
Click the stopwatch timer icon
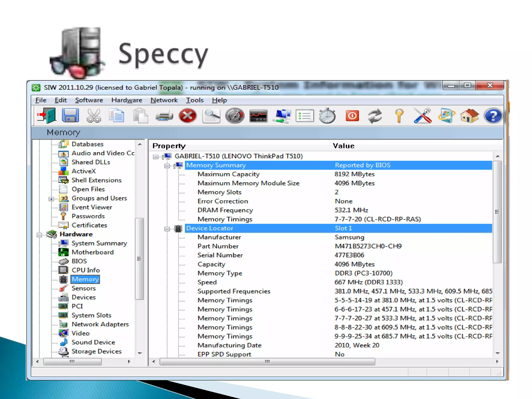pos(327,116)
